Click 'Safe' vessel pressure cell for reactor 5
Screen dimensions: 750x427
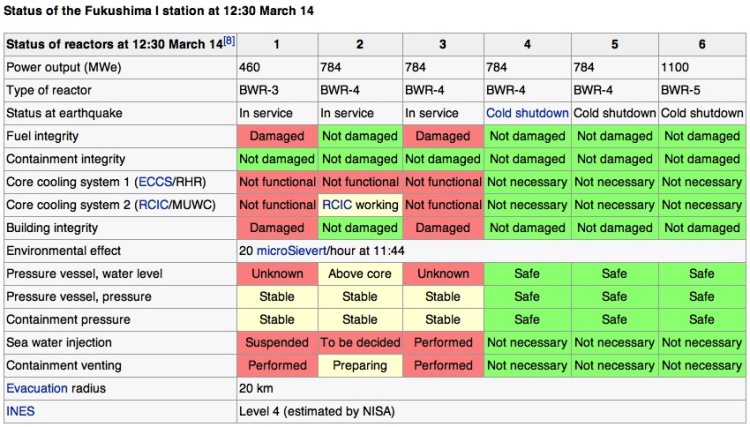(615, 297)
